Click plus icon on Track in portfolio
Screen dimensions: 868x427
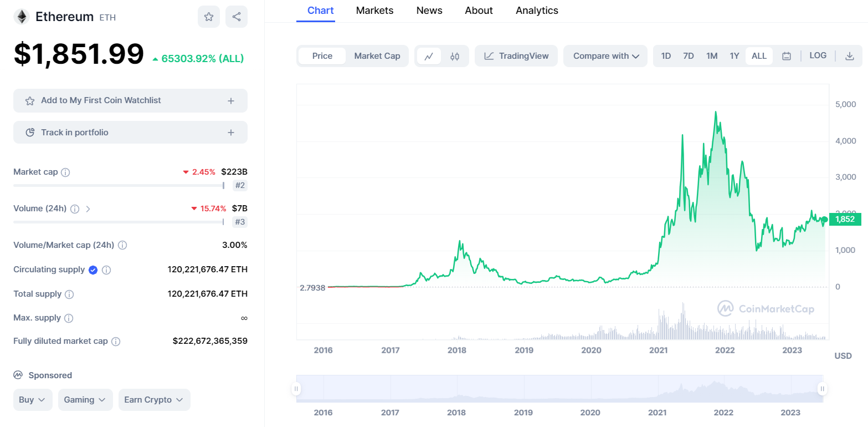pyautogui.click(x=231, y=133)
